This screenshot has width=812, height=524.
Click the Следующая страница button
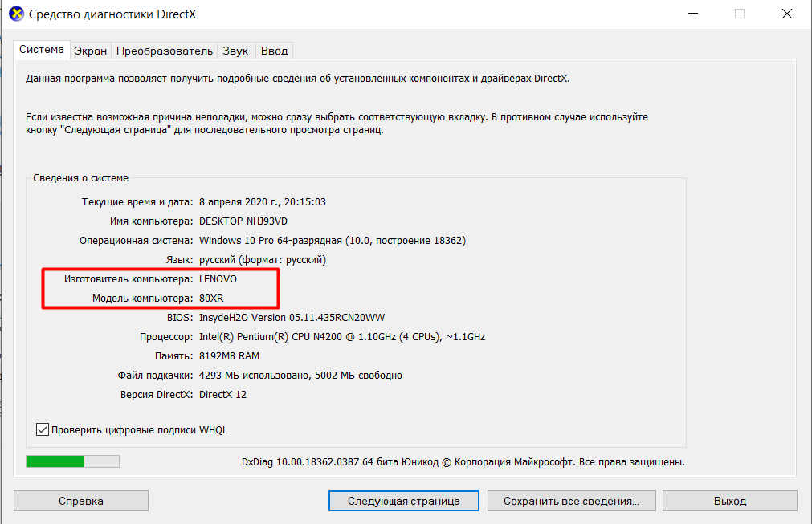pyautogui.click(x=403, y=501)
